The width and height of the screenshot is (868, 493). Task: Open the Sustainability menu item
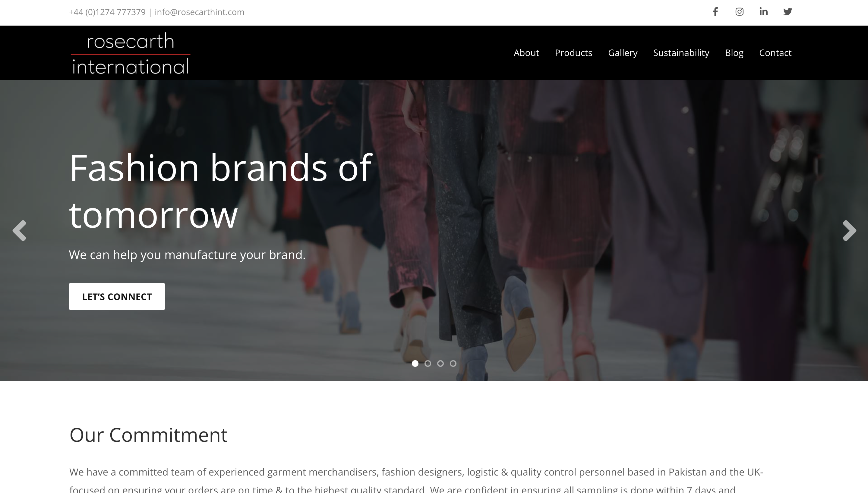click(x=681, y=53)
